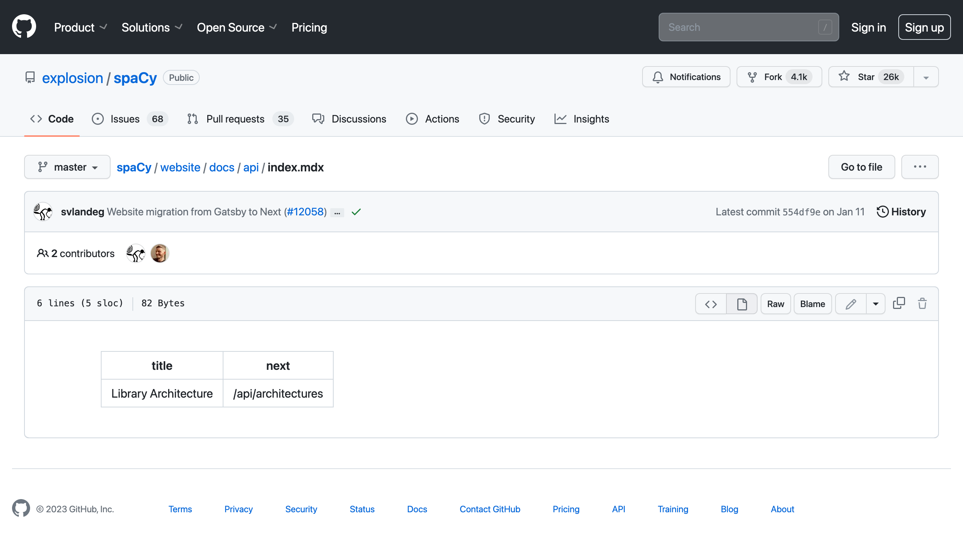Click svlandeg commit author avatar
The height and width of the screenshot is (560, 963).
pos(43,212)
